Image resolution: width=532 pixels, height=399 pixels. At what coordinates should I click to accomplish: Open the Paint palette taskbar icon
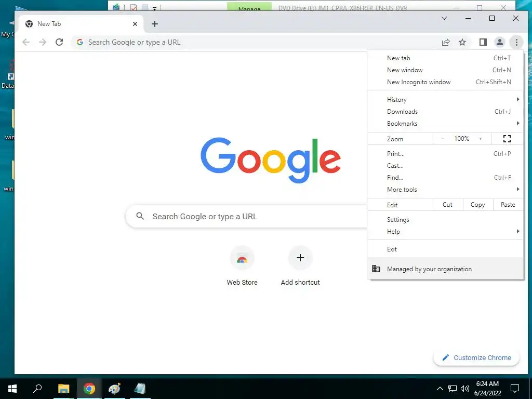coord(114,389)
